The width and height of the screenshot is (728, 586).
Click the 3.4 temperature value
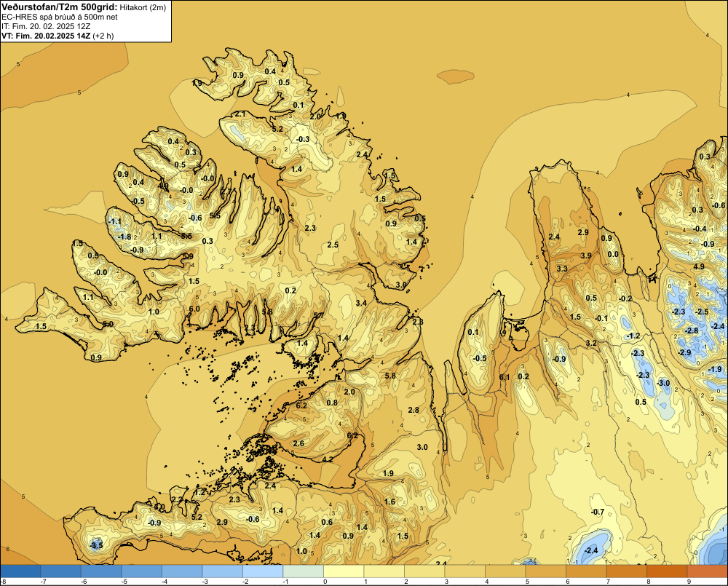coord(361,303)
